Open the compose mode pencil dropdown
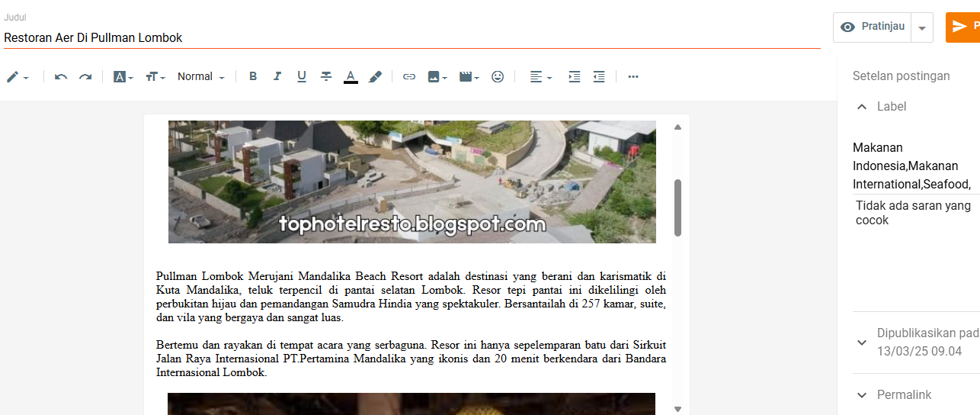980x415 pixels. tap(18, 77)
